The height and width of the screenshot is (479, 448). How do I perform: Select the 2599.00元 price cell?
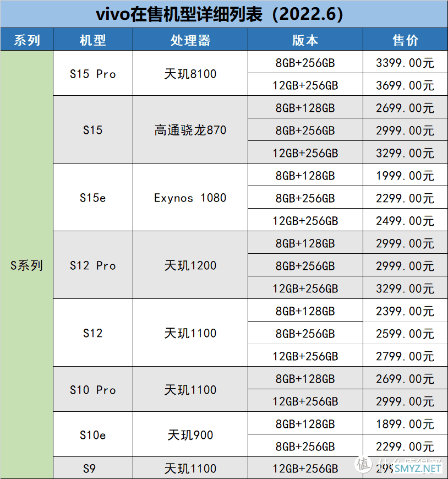point(405,333)
